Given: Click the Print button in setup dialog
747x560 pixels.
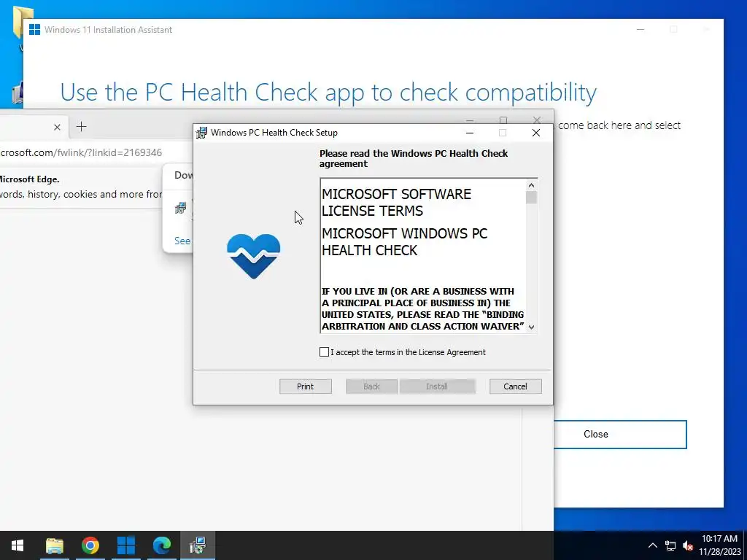Looking at the screenshot, I should pos(306,386).
